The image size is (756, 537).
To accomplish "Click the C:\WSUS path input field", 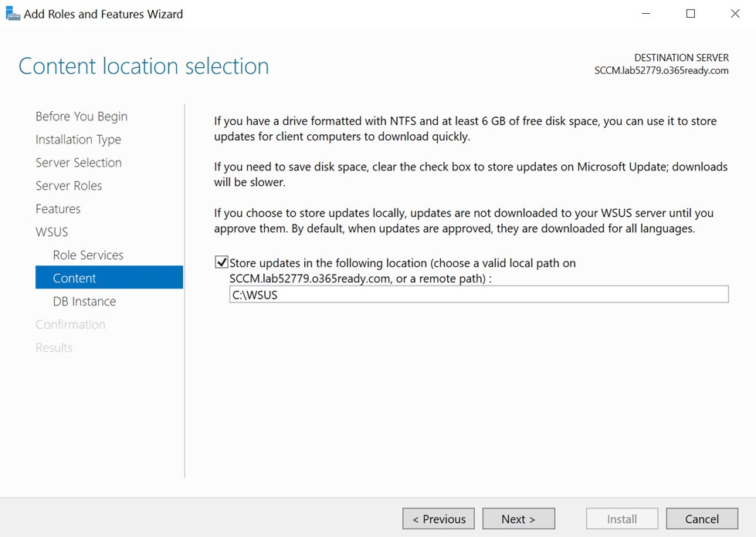I will [478, 294].
